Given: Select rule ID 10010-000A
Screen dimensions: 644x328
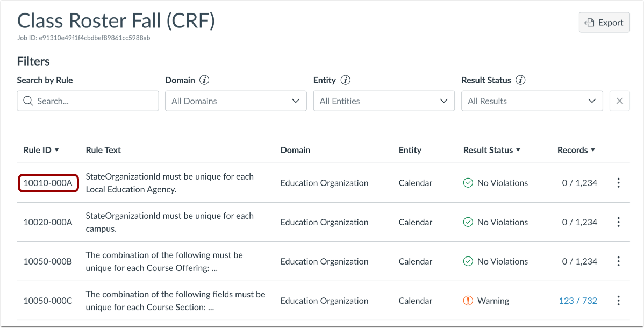Looking at the screenshot, I should [48, 183].
